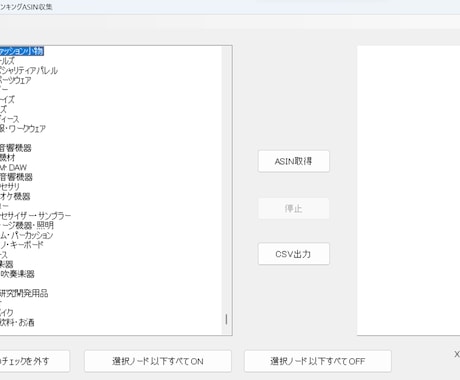This screenshot has height=380, width=460.
Task: Select the オケ機器 tree row
Action: point(15,196)
